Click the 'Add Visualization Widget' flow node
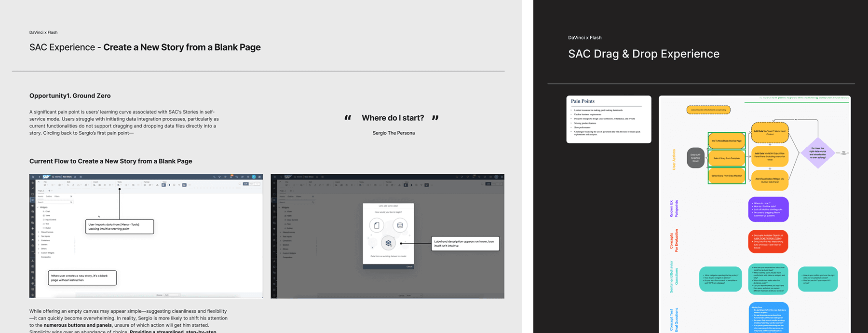Image resolution: width=868 pixels, height=333 pixels. pos(770,180)
